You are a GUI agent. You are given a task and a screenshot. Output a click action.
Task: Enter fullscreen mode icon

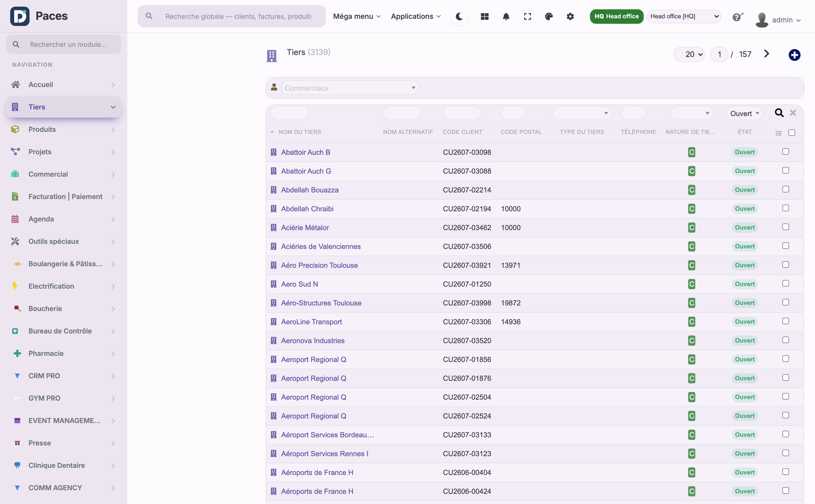tap(527, 16)
